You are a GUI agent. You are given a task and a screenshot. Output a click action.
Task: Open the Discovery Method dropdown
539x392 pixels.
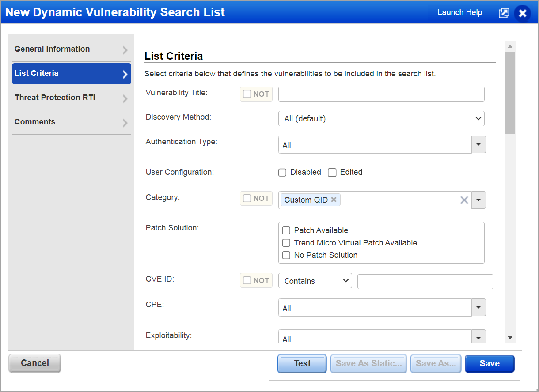[x=381, y=119]
